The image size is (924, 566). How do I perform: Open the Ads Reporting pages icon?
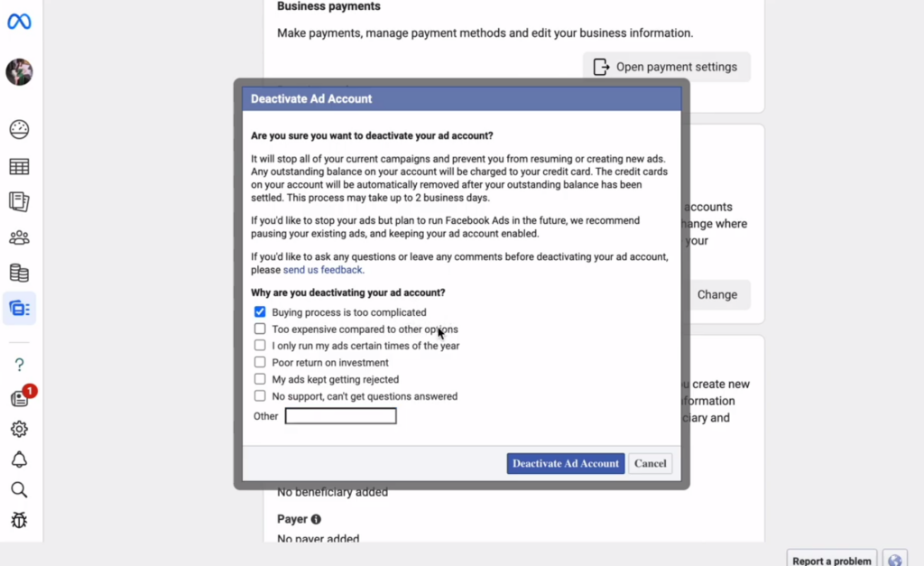[19, 201]
